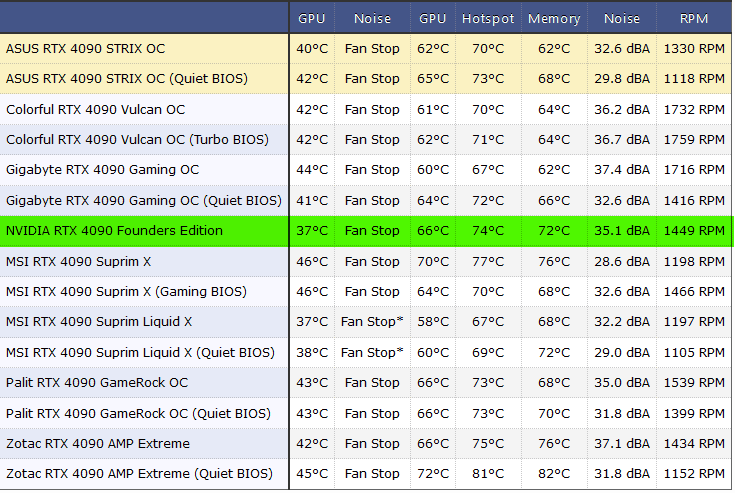The image size is (735, 493).
Task: Click MSI RTX 4090 Suprim Liquid X (Quiet BIOS)
Action: 140,352
